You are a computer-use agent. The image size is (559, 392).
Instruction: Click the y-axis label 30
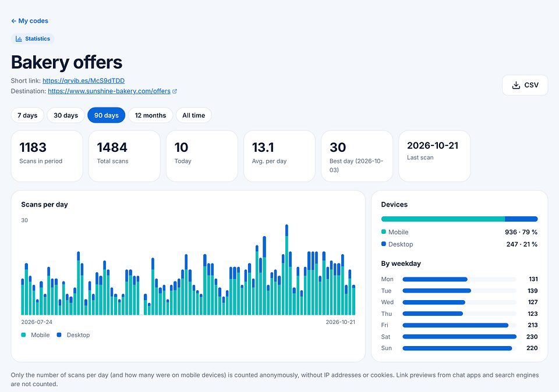click(24, 220)
